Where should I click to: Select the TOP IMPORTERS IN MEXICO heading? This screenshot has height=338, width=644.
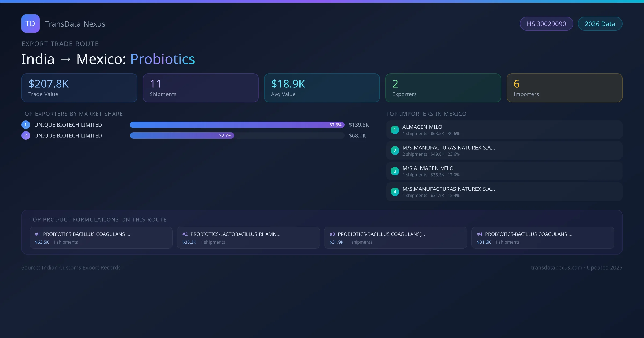(427, 114)
